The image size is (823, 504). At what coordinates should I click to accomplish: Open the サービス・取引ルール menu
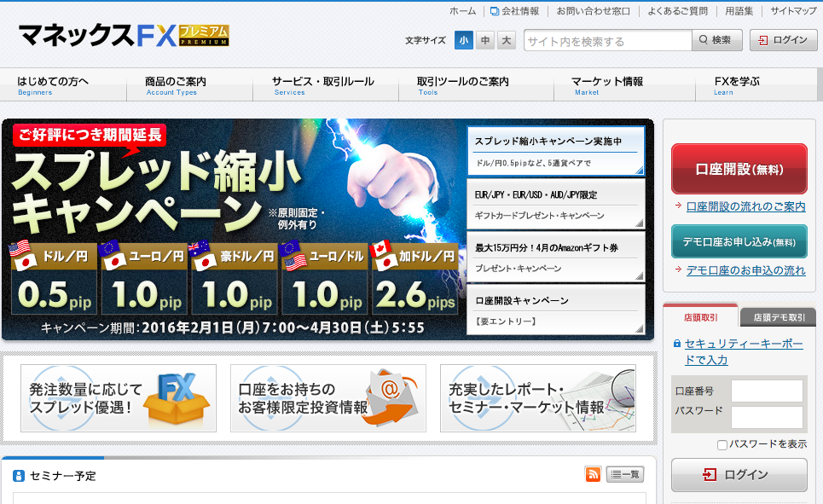326,85
